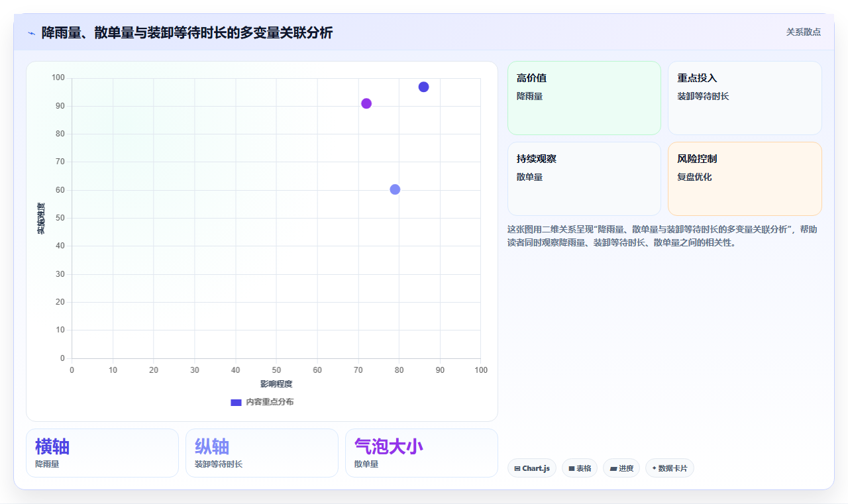Click the y-axis tick label 100
This screenshot has width=848, height=504.
(x=58, y=78)
